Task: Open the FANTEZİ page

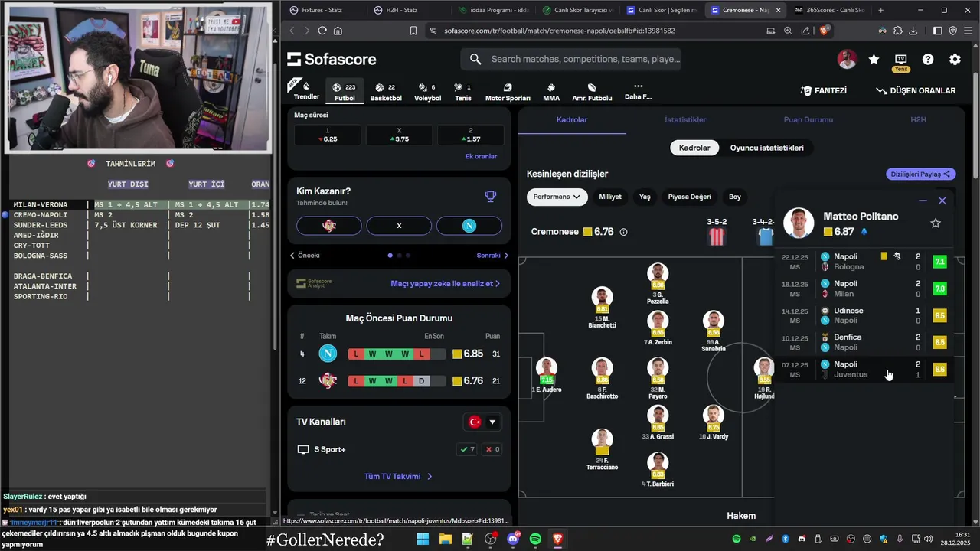Action: [x=823, y=90]
